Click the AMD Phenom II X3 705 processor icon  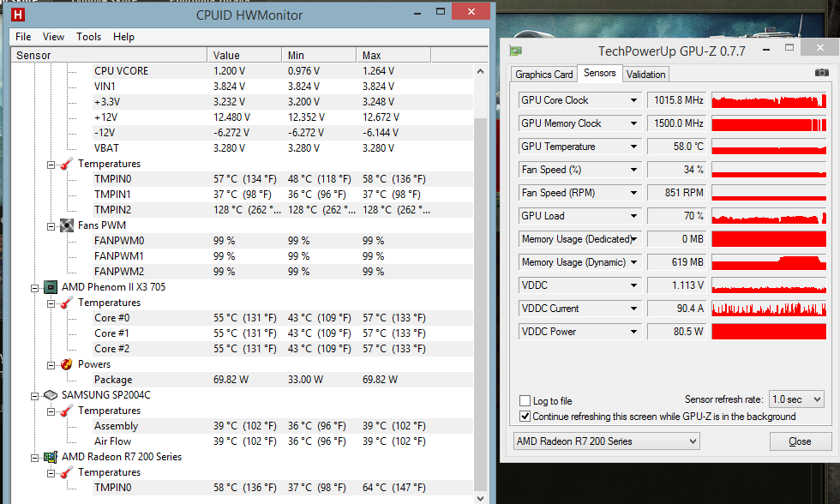51,287
